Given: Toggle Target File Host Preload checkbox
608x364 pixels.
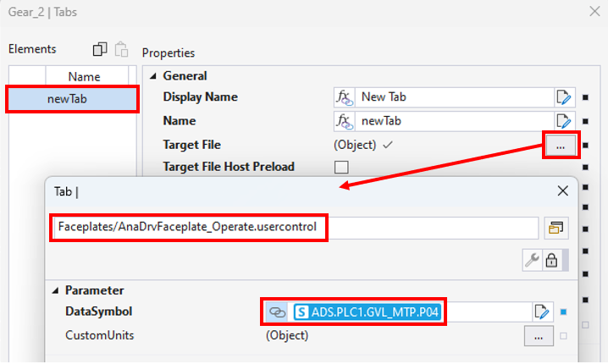Looking at the screenshot, I should tap(341, 167).
